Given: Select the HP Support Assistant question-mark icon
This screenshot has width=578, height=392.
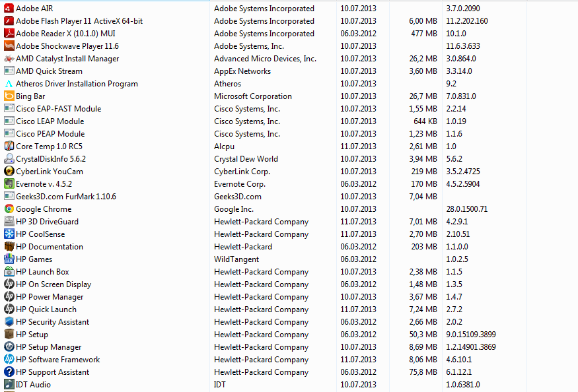Looking at the screenshot, I should point(9,372).
